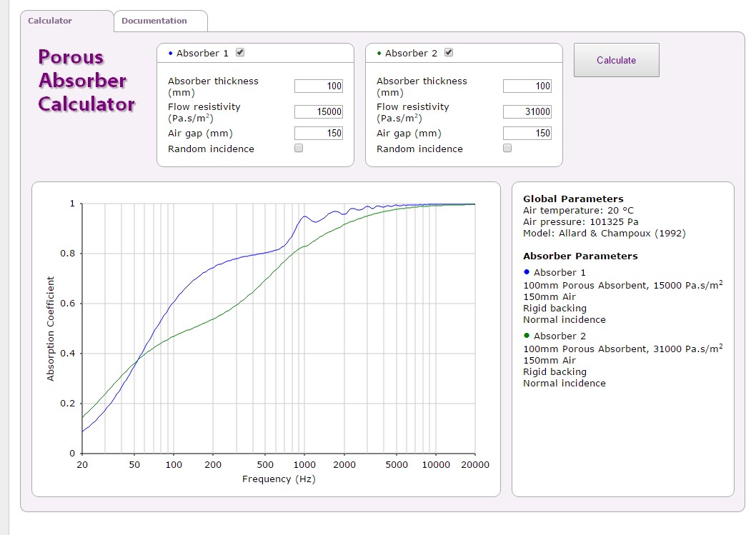Click green Absorber 2 marker in Absorber Parameters
Viewport: 756px width, 535px height.
click(527, 336)
